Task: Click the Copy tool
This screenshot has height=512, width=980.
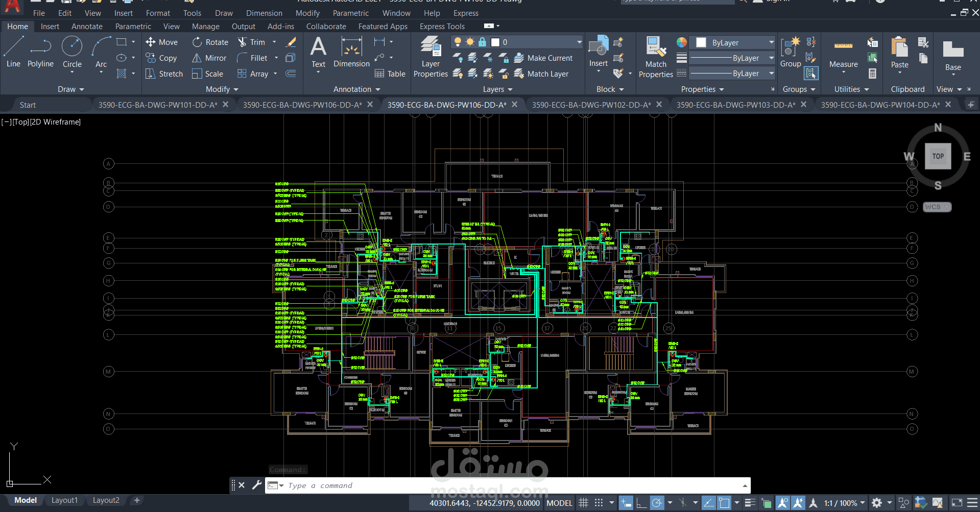Action: pos(161,58)
